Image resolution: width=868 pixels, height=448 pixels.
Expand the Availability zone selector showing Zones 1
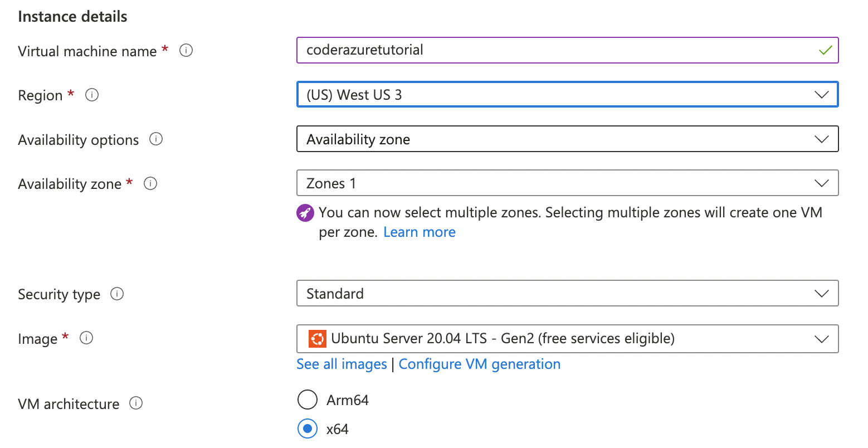click(822, 183)
